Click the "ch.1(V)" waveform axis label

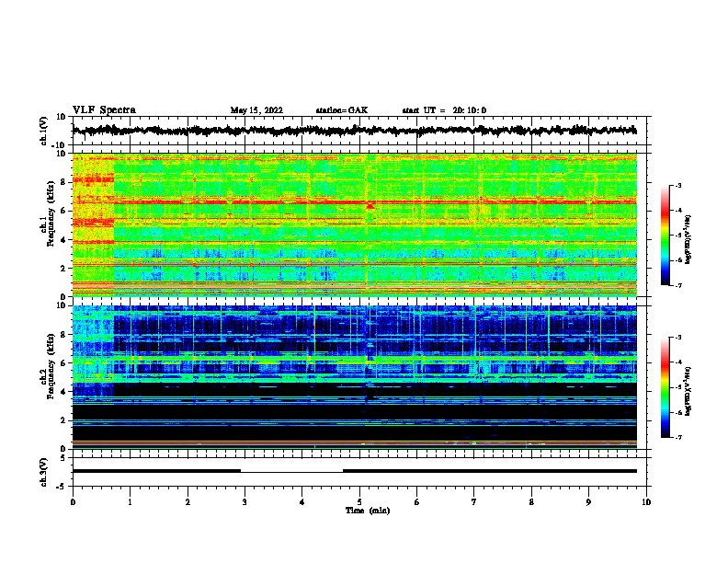(x=44, y=131)
